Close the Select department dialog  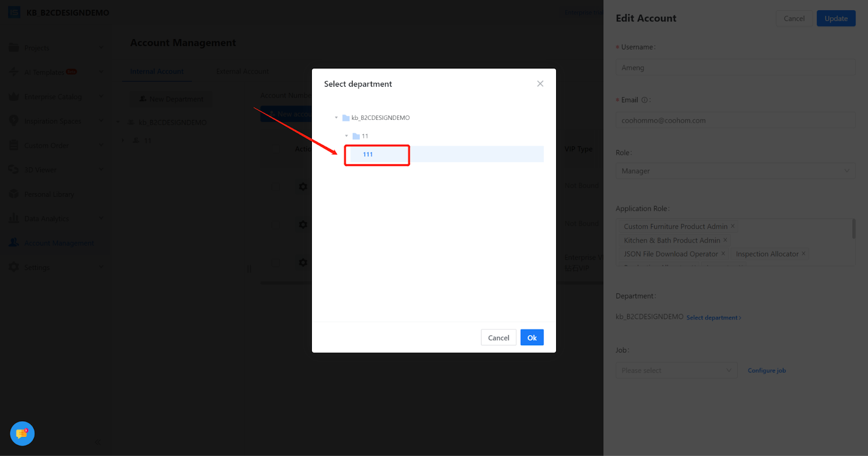coord(540,84)
